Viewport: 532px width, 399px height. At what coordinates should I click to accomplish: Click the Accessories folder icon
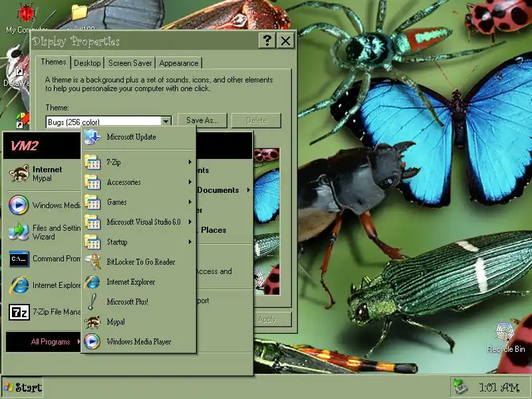[x=92, y=182]
